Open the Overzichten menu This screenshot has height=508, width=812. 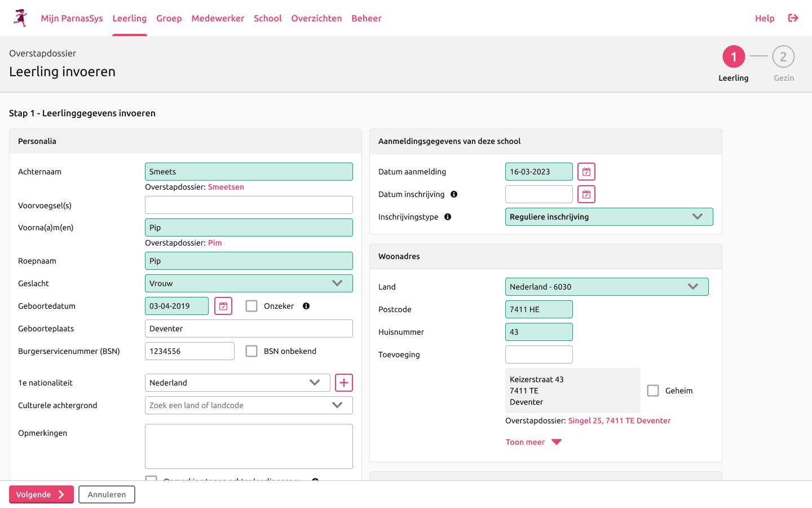316,18
